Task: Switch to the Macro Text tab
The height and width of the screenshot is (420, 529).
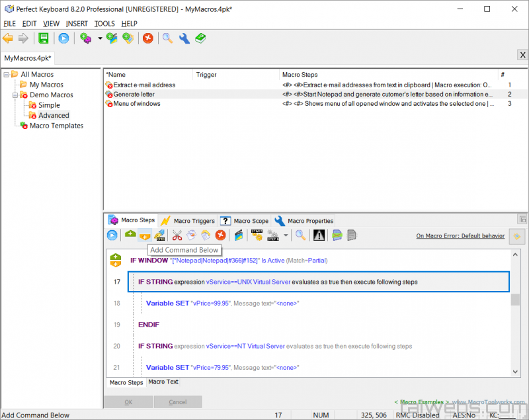Action: tap(163, 382)
